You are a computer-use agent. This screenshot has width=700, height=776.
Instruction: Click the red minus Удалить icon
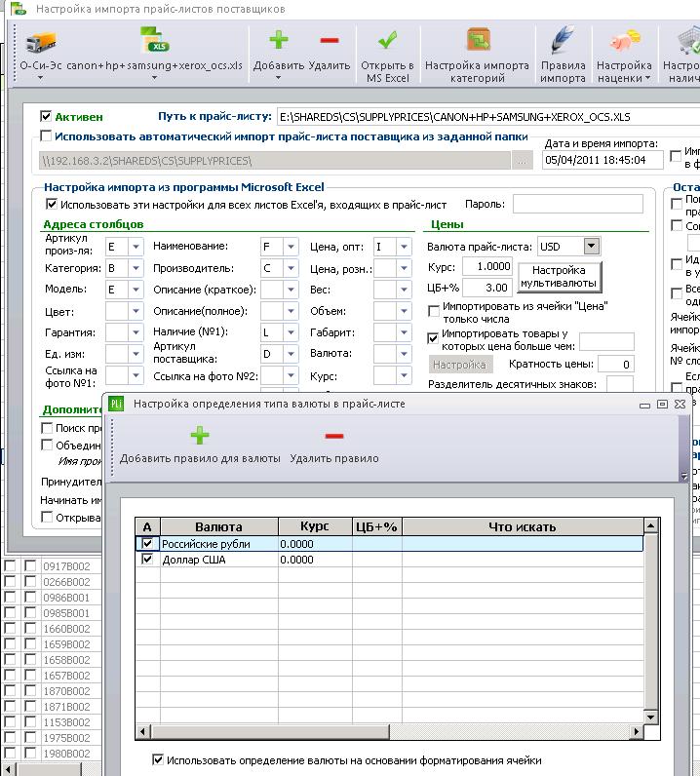click(x=330, y=40)
